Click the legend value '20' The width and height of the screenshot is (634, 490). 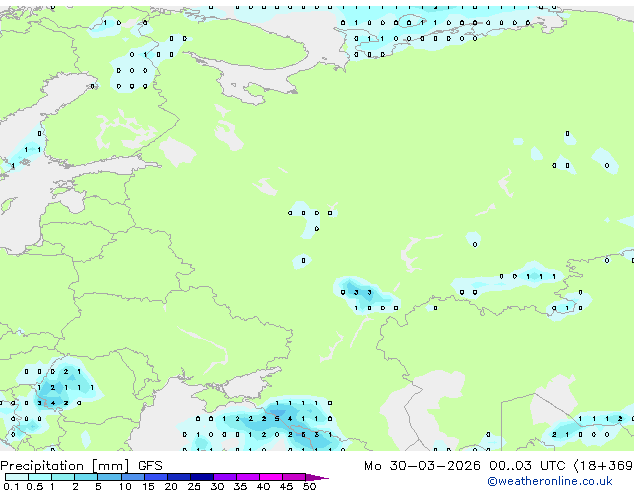[171, 486]
